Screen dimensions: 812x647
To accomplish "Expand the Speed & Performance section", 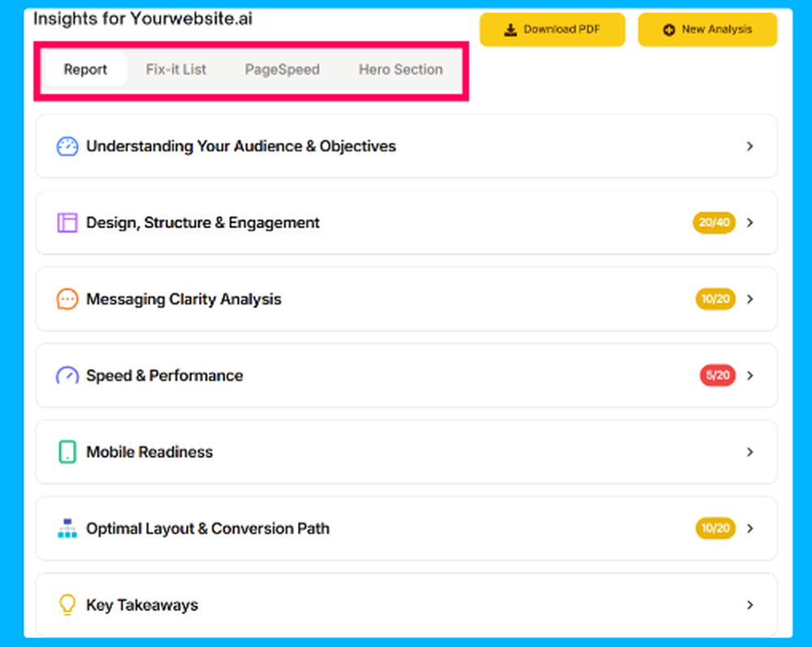I will (749, 375).
